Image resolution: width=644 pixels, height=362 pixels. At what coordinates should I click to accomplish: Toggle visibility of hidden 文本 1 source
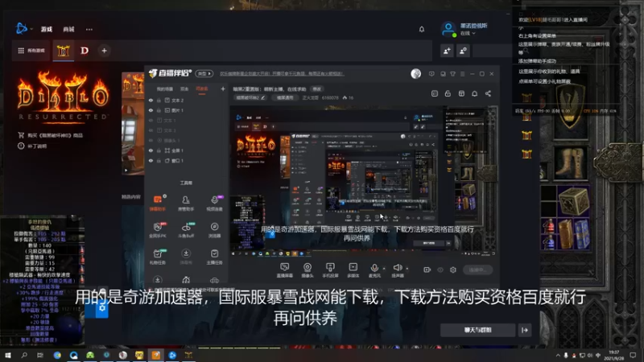click(x=151, y=120)
